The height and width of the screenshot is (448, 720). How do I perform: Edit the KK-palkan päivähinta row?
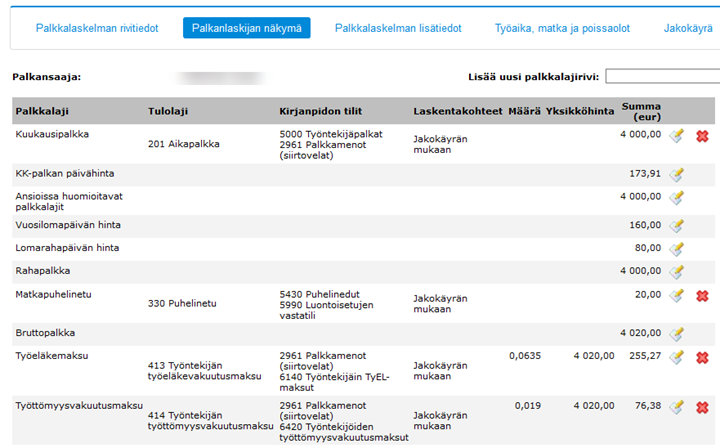click(x=677, y=174)
